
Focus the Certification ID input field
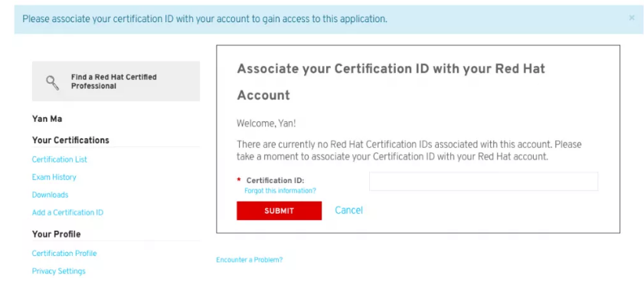click(483, 182)
